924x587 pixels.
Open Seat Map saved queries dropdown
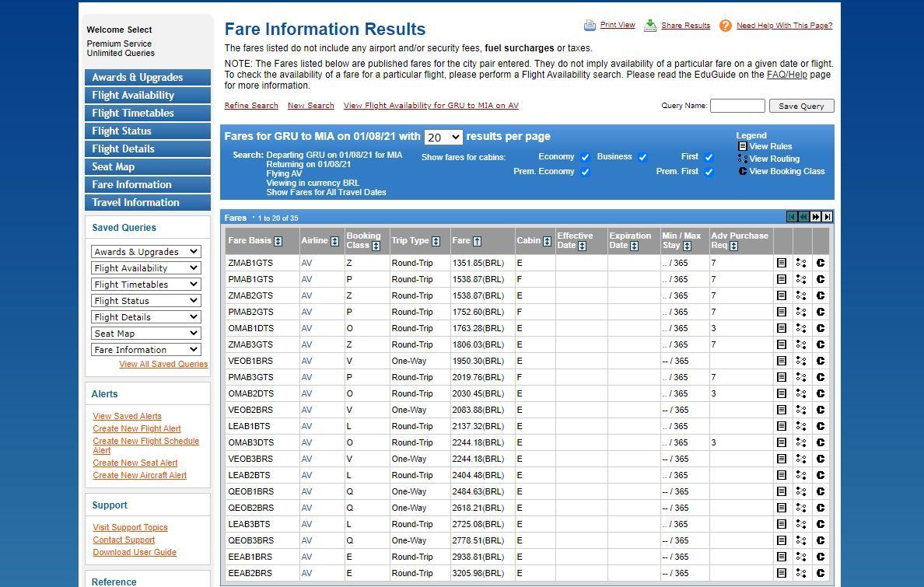pos(146,334)
